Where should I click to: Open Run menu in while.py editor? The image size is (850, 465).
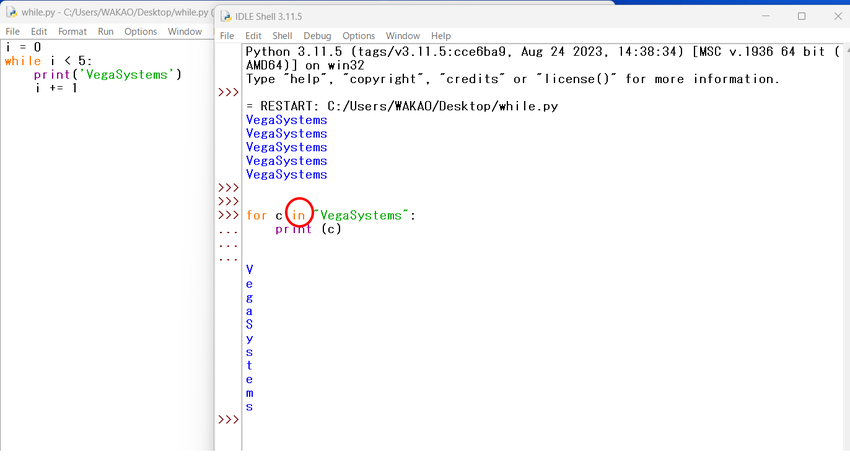[x=105, y=31]
